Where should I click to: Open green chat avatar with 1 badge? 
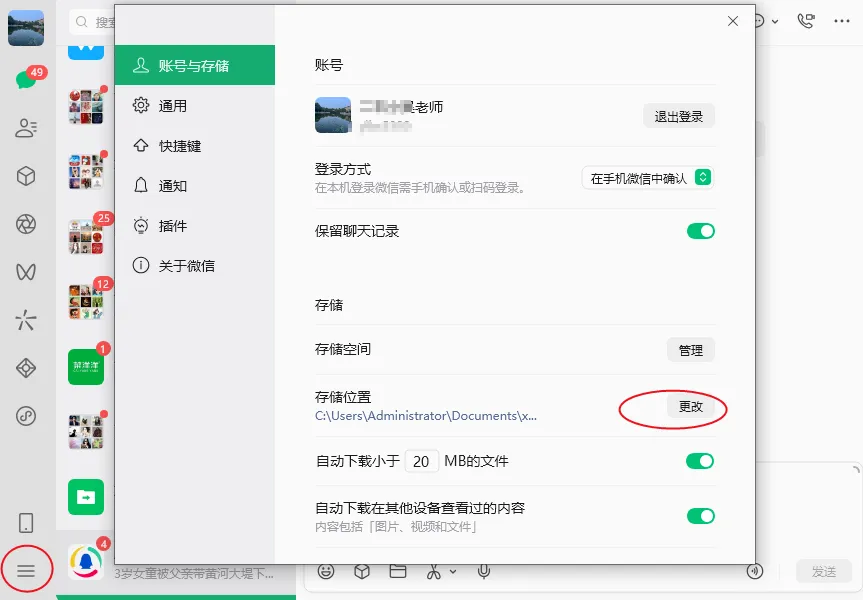(86, 367)
